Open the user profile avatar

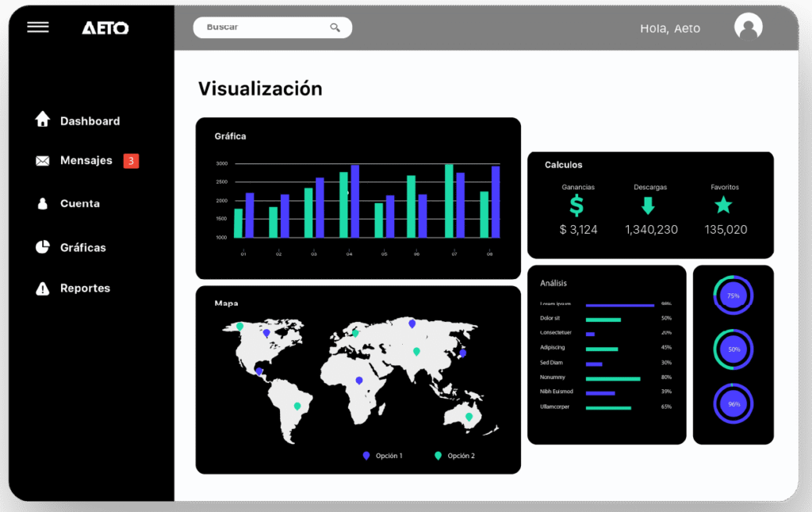tap(748, 27)
